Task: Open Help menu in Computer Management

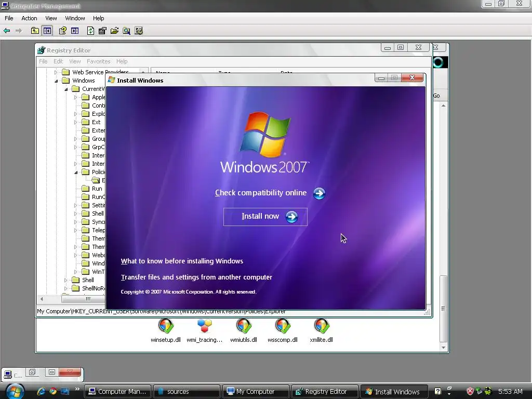Action: (98, 18)
